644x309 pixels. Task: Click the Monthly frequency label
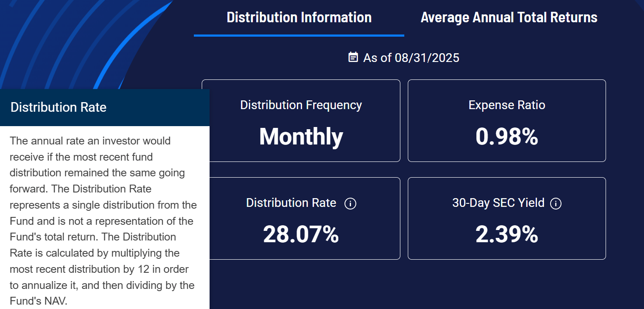300,137
